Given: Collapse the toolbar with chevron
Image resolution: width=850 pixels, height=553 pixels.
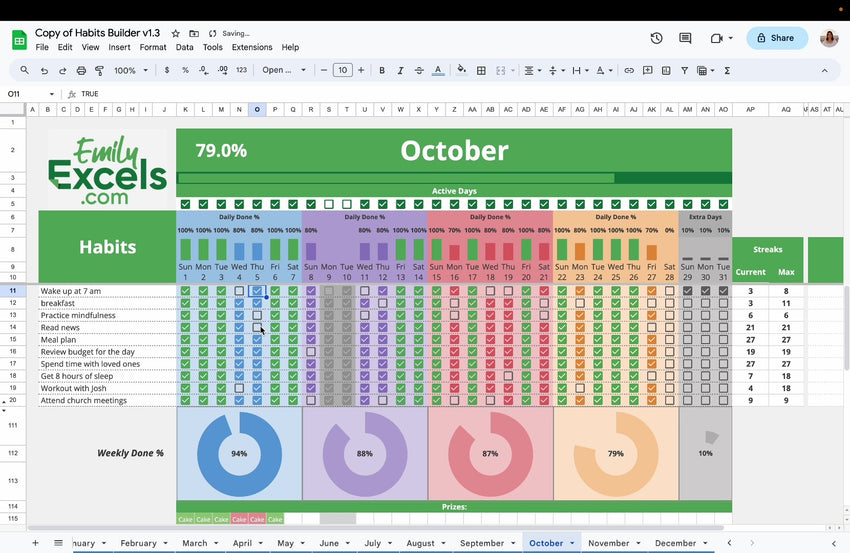Looking at the screenshot, I should click(825, 70).
